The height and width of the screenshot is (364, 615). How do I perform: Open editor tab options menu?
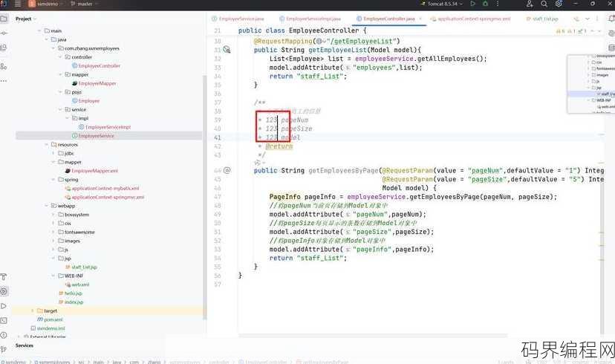(597, 19)
